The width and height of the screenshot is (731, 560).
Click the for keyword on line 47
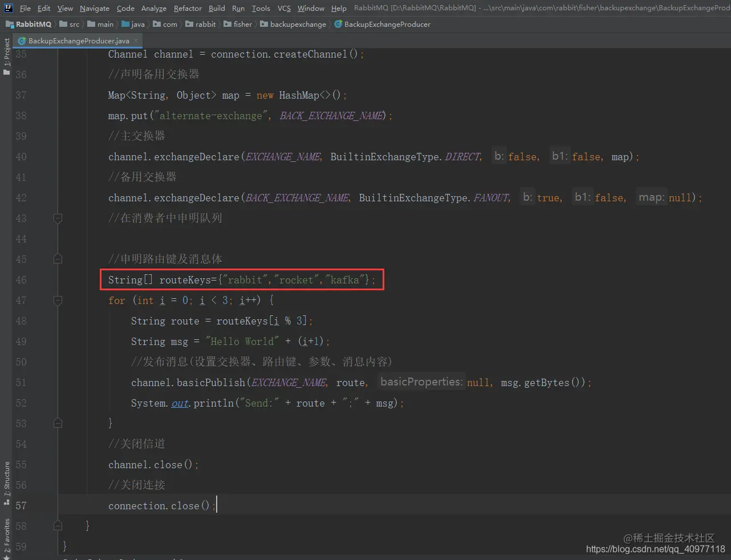point(117,301)
